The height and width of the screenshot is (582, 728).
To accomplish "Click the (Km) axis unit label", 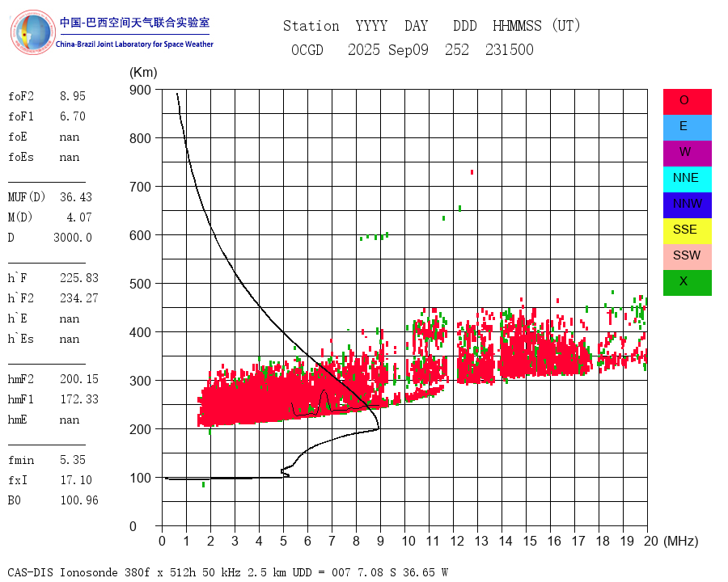I will click(143, 73).
